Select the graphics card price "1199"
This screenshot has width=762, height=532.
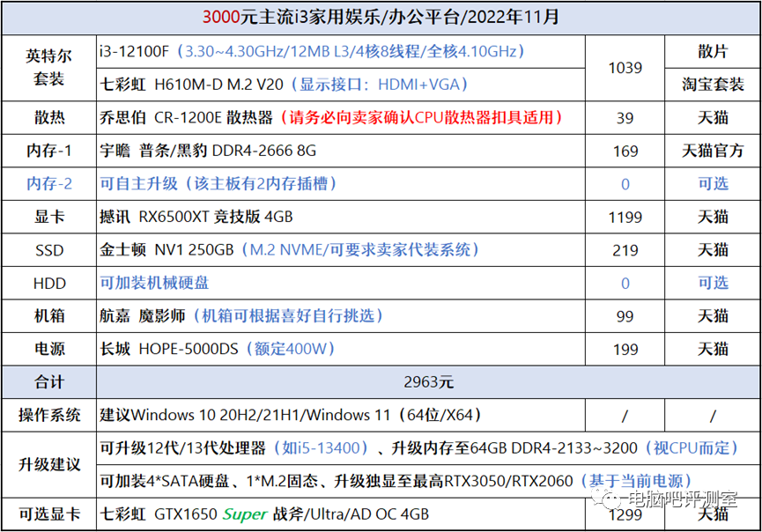[x=625, y=218]
